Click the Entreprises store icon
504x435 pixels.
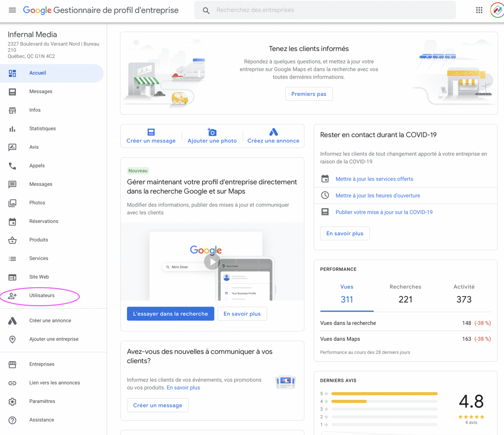pos(13,365)
